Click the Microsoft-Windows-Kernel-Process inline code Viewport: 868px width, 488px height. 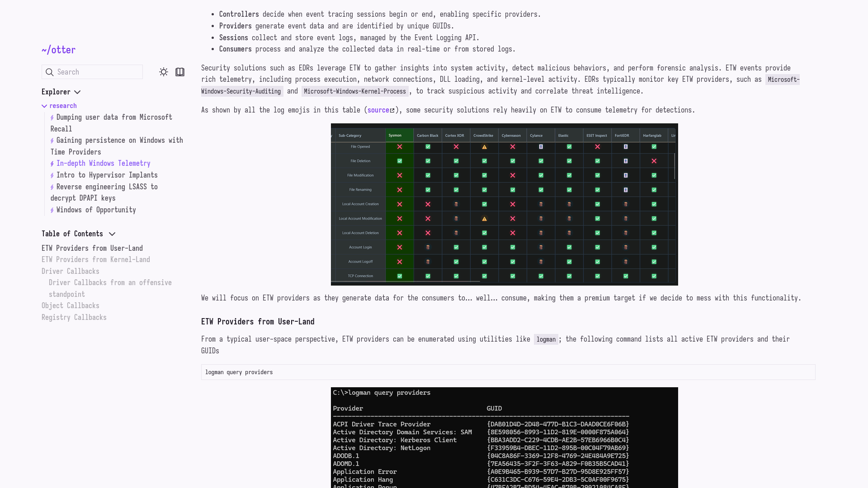pyautogui.click(x=355, y=91)
